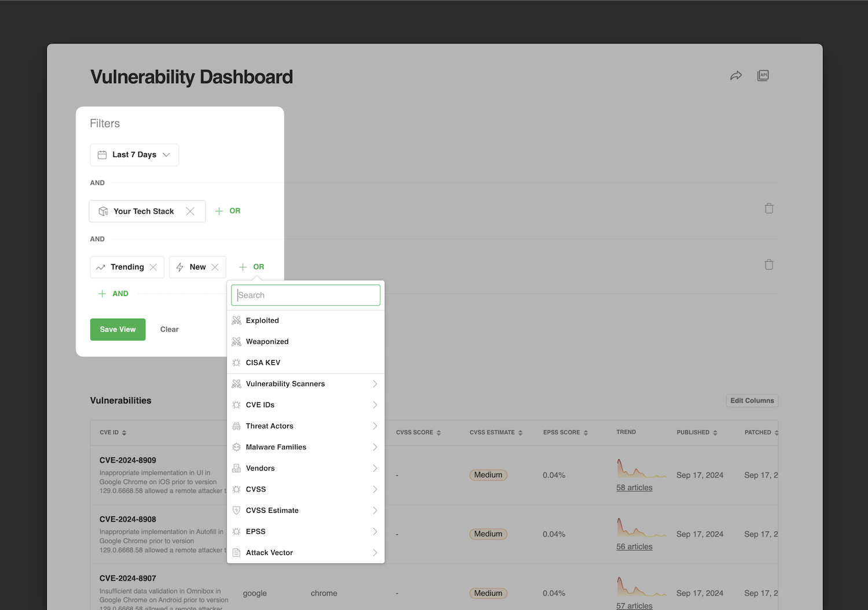Click the building icon next to Vendors
Viewport: 868px width, 610px height.
coord(237,468)
